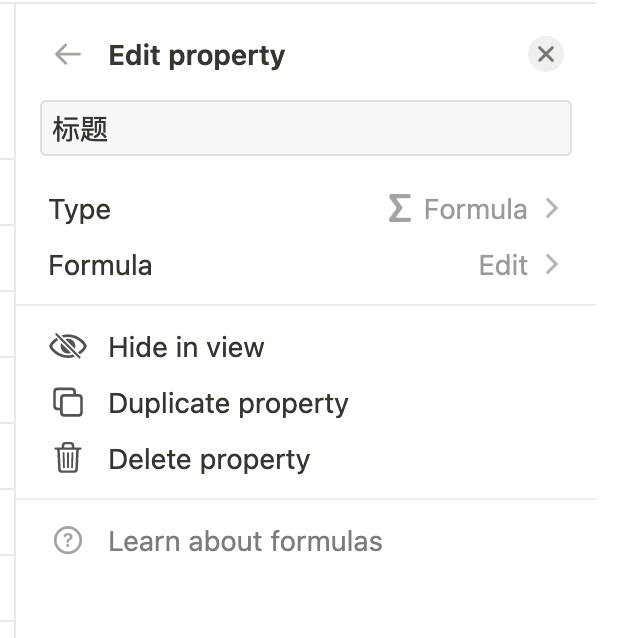Expand the Type chevron arrow

click(x=551, y=209)
